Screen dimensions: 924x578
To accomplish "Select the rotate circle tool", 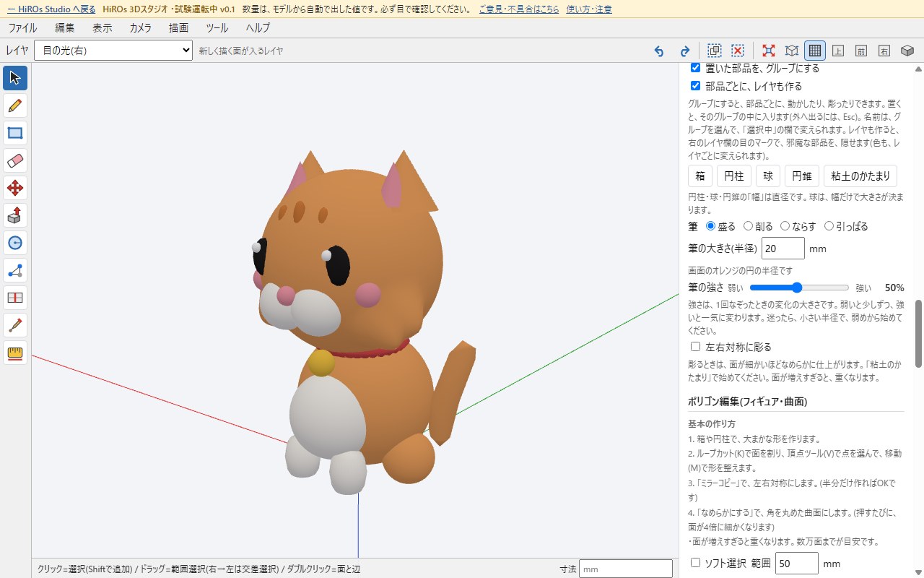I will click(15, 243).
